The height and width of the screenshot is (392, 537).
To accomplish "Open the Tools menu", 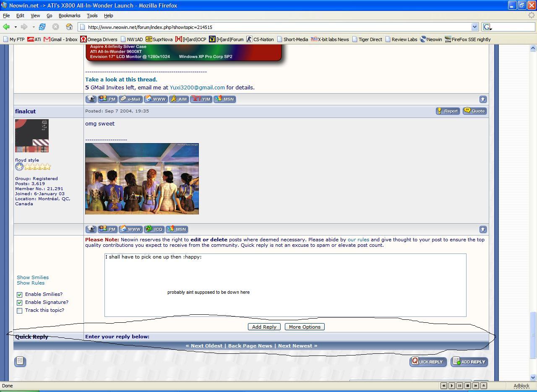I will click(92, 16).
